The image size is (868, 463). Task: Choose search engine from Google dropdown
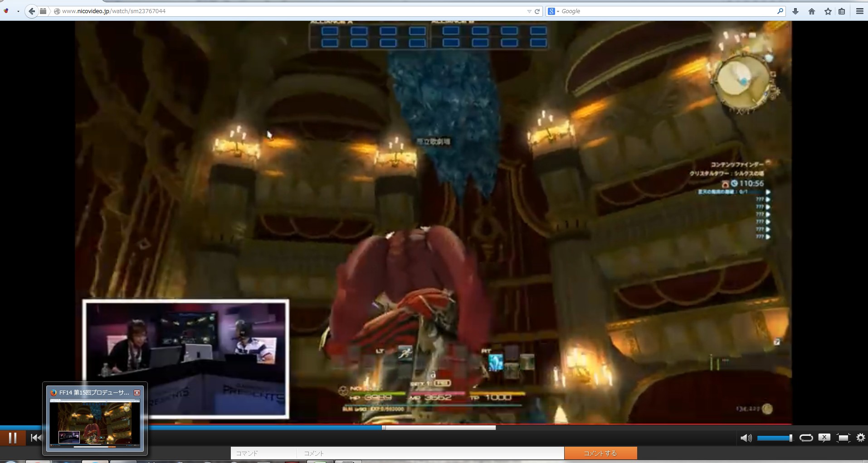[553, 11]
